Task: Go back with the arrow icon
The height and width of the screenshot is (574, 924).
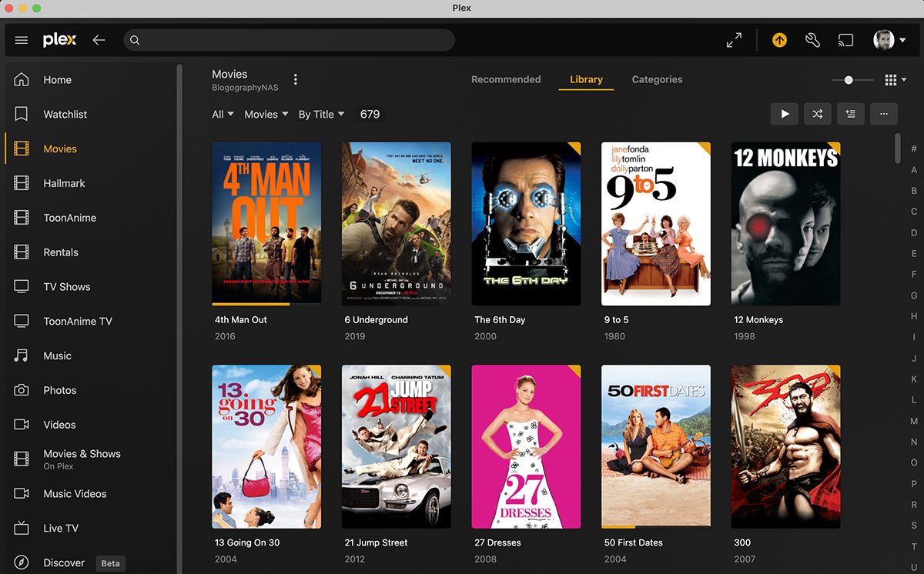Action: [99, 40]
